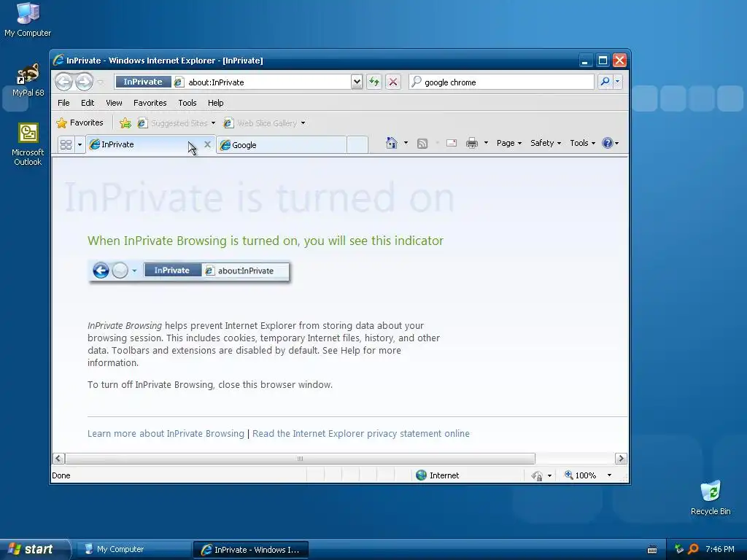The width and height of the screenshot is (747, 560).
Task: Open recent pages dropdown beside Forward
Action: point(100,82)
